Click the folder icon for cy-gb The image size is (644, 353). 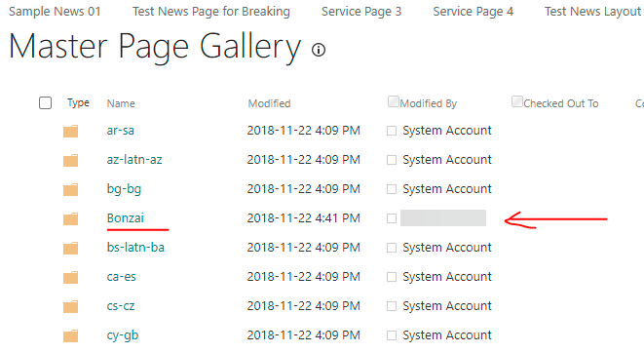point(71,335)
